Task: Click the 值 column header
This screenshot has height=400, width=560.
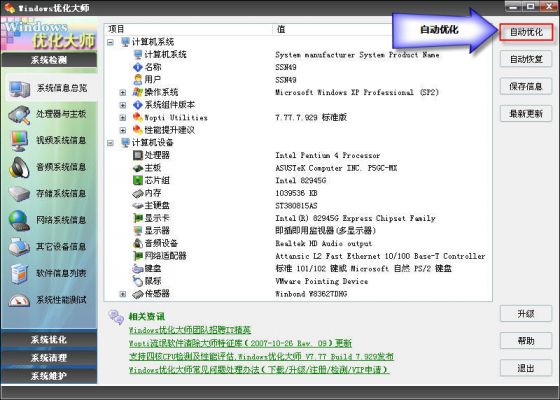Action: [x=382, y=29]
